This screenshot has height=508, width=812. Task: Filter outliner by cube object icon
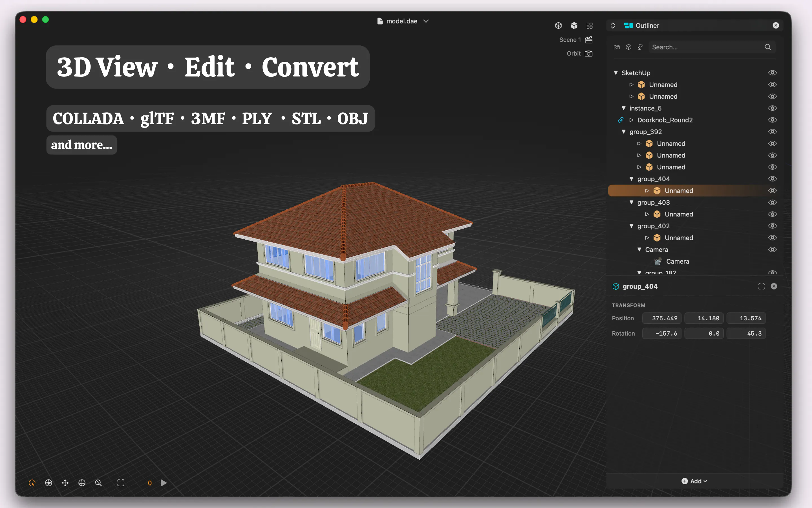point(628,47)
